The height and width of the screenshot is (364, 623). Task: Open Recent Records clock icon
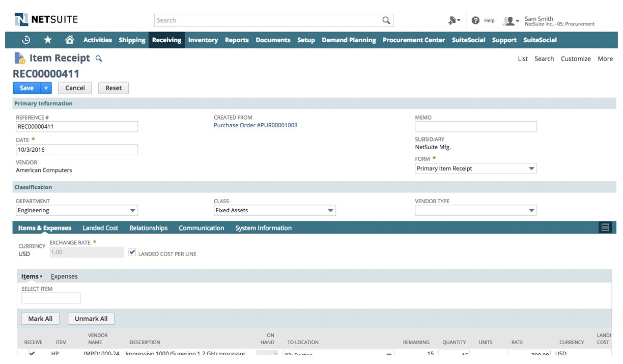[26, 40]
